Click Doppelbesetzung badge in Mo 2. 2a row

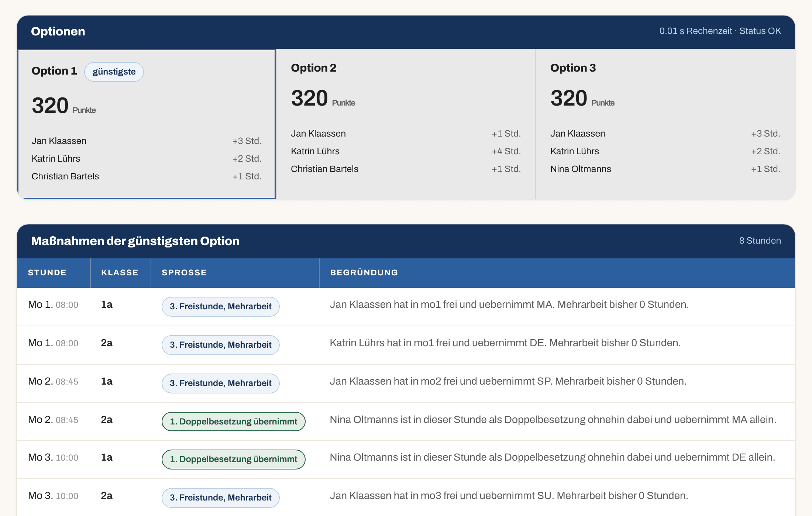tap(234, 422)
